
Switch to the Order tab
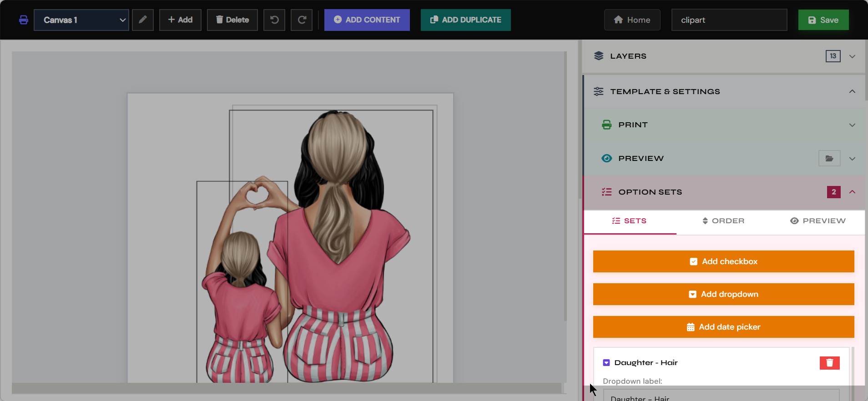tap(723, 221)
